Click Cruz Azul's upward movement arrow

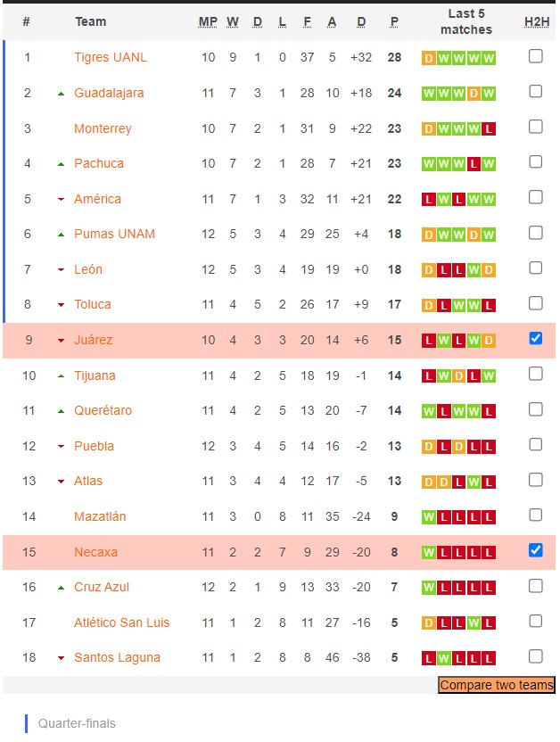[x=60, y=587]
